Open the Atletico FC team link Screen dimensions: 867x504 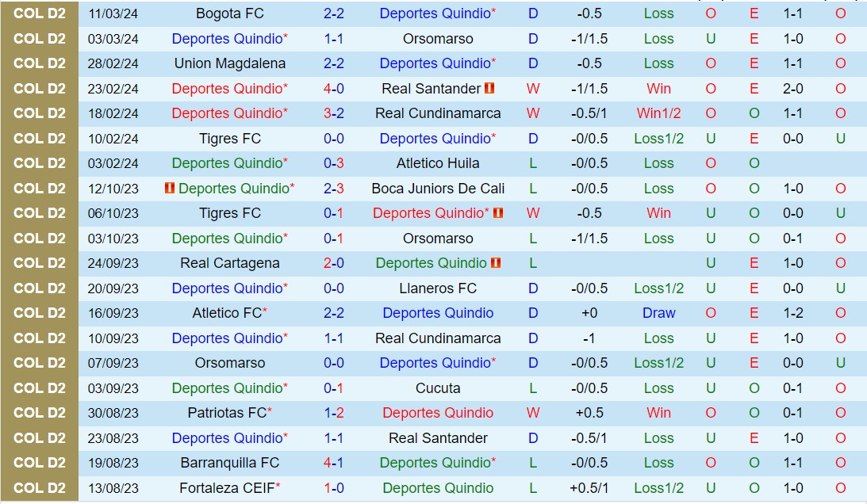[x=227, y=313]
